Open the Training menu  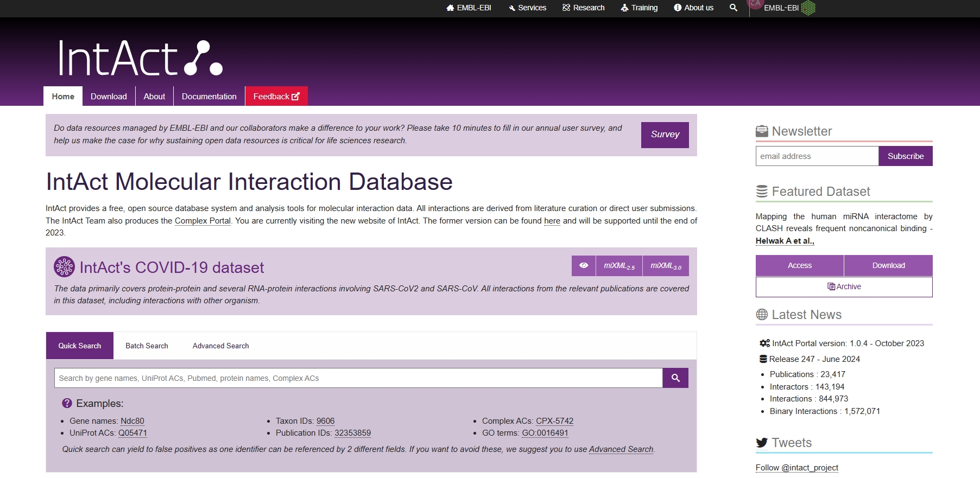(639, 8)
